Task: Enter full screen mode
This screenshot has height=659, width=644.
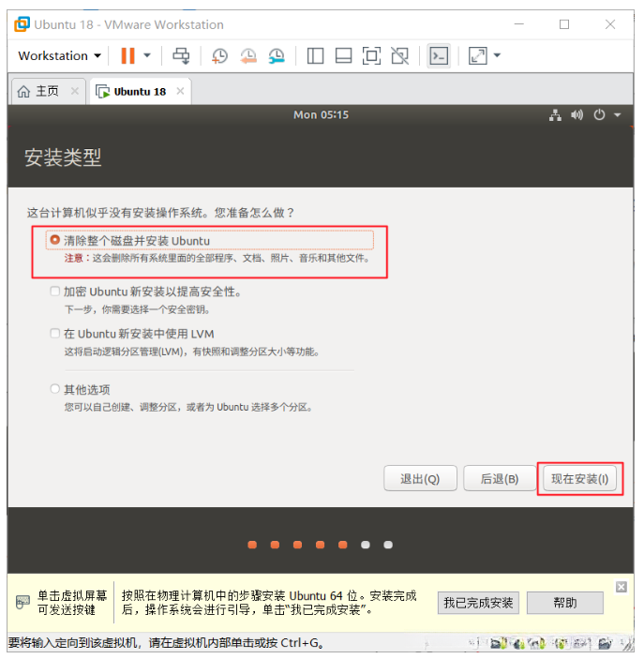Action: click(x=371, y=55)
